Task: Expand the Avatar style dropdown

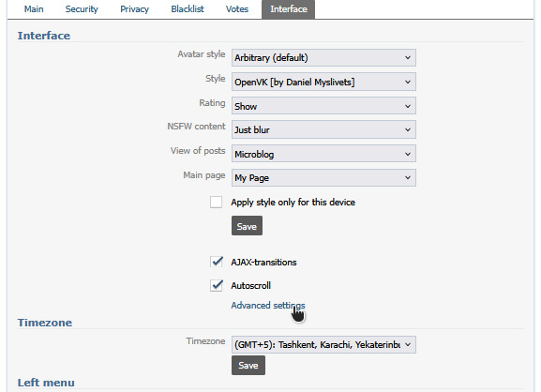Action: click(323, 57)
